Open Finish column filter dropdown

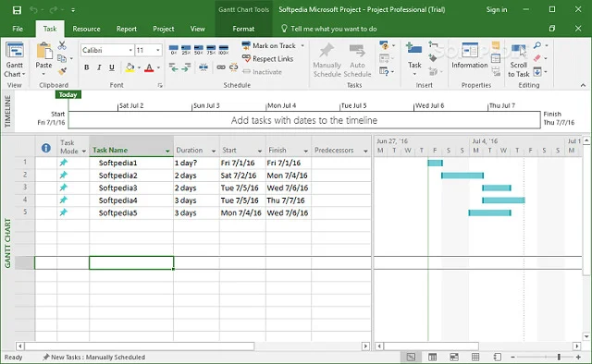(x=306, y=151)
